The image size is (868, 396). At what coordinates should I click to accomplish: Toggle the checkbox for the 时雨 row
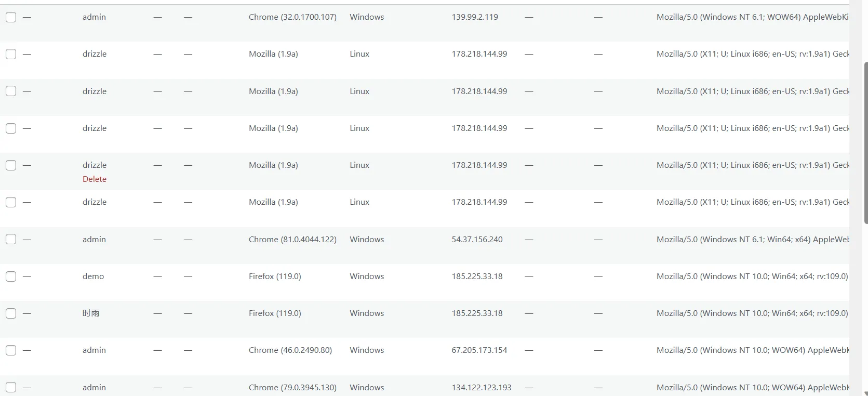click(x=11, y=313)
